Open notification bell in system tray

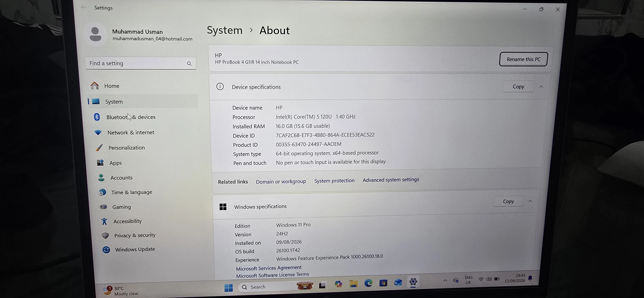coord(530,278)
